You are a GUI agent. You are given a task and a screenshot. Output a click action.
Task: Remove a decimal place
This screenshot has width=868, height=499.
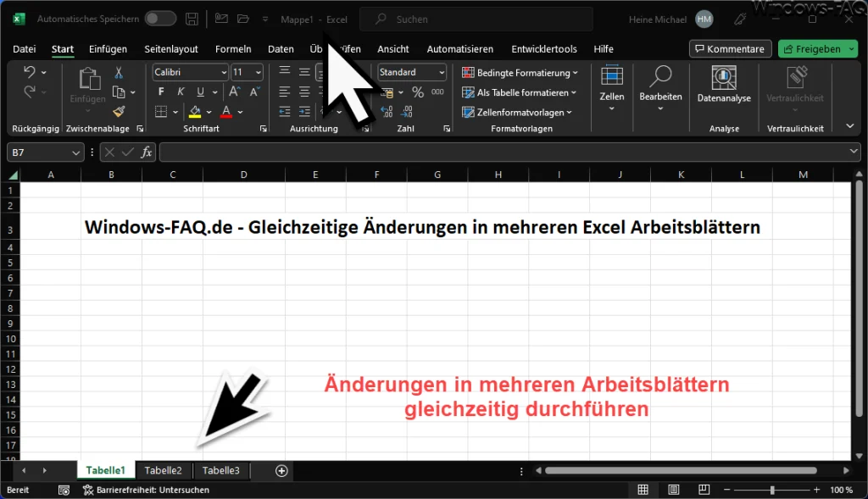coord(407,113)
